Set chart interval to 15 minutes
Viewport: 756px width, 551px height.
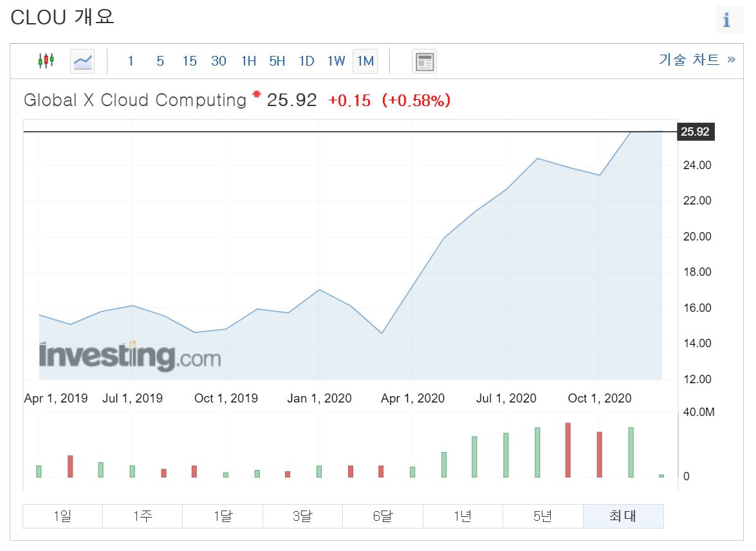point(189,61)
